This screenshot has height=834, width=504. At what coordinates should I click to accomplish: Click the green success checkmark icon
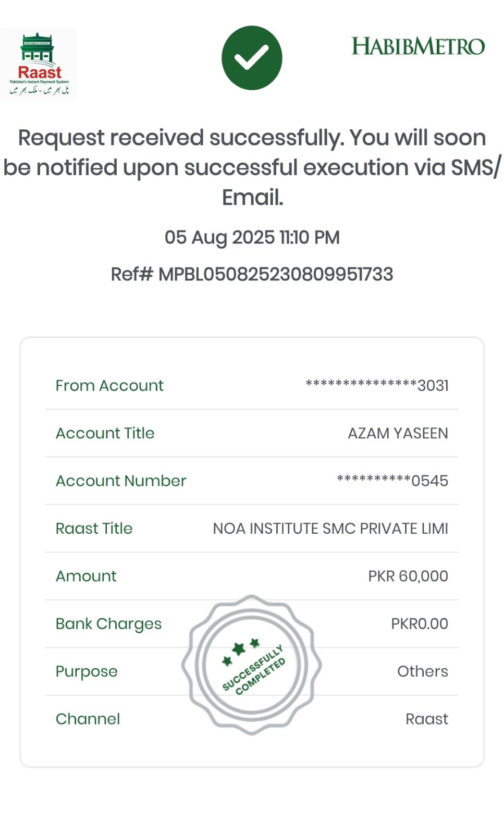click(252, 58)
